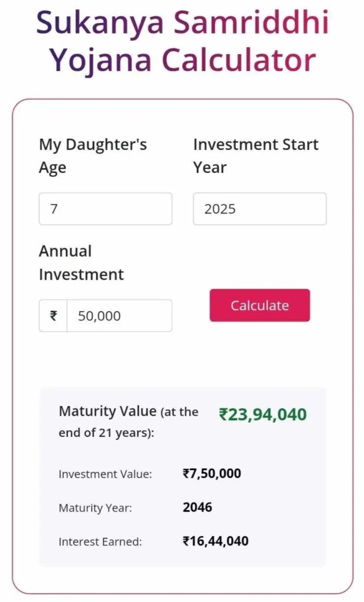Click the rupee symbol beside Annual Investment
This screenshot has width=364, height=602.
pyautogui.click(x=54, y=316)
